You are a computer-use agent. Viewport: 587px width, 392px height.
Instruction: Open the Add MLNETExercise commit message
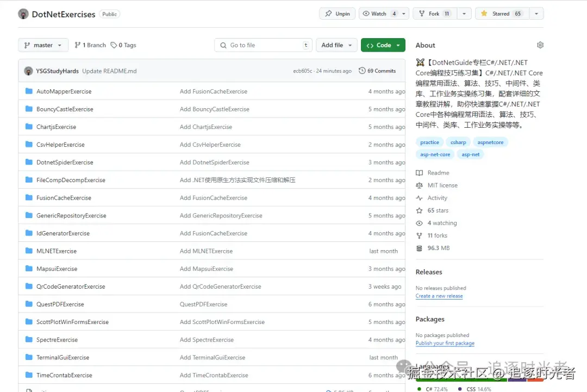206,251
